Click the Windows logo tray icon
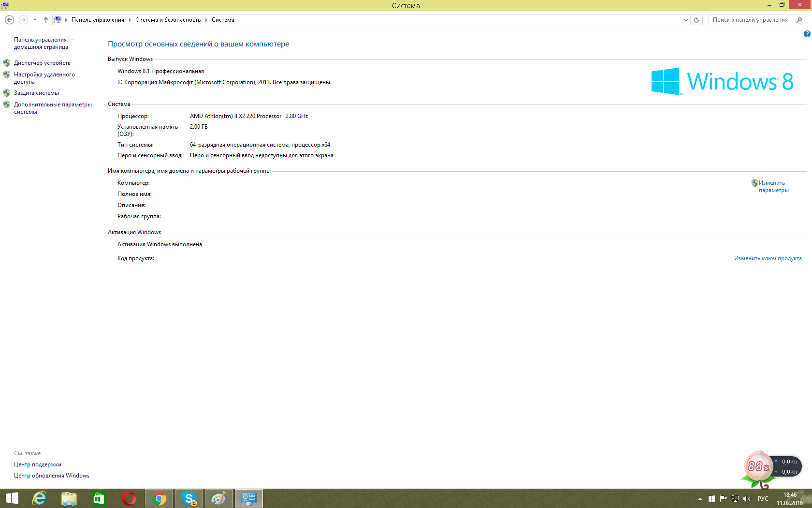 712,499
